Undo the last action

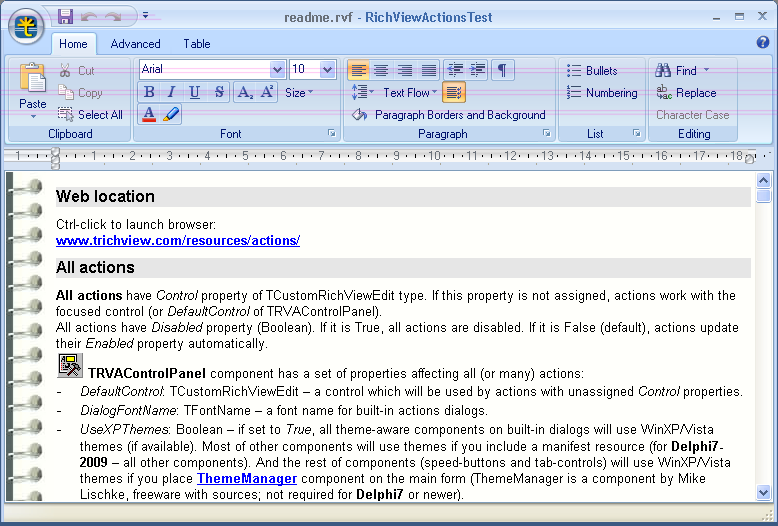89,16
